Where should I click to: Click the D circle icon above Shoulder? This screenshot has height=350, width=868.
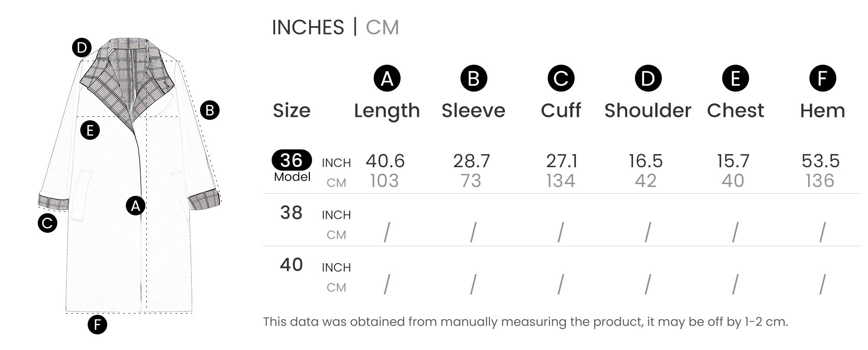tap(648, 78)
